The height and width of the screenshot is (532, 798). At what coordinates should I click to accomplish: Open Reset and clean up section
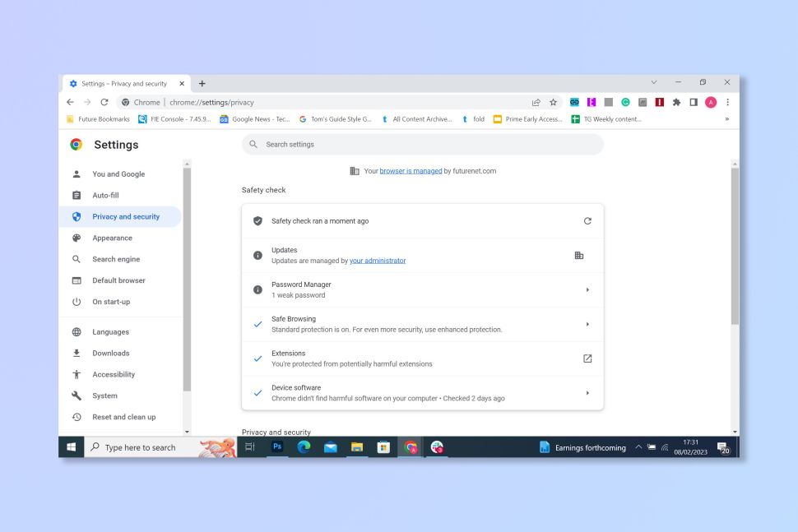pyautogui.click(x=121, y=417)
